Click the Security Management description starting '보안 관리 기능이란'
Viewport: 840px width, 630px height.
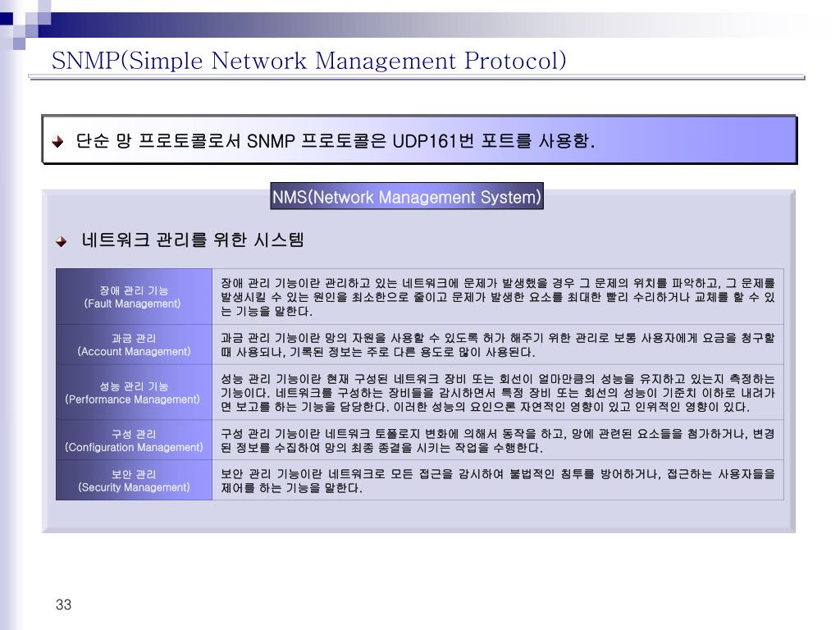point(498,481)
